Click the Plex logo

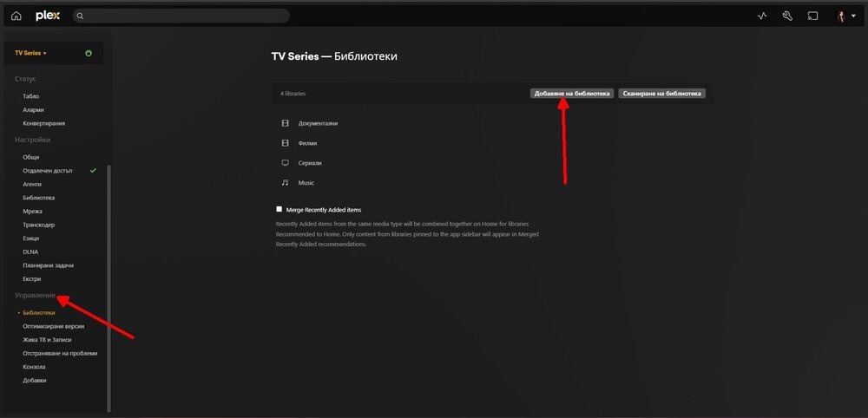coord(48,16)
